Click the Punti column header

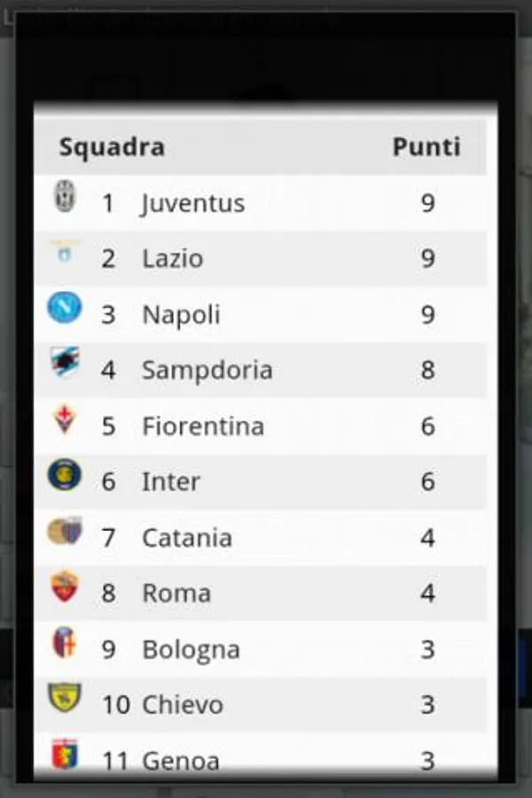[x=426, y=146]
